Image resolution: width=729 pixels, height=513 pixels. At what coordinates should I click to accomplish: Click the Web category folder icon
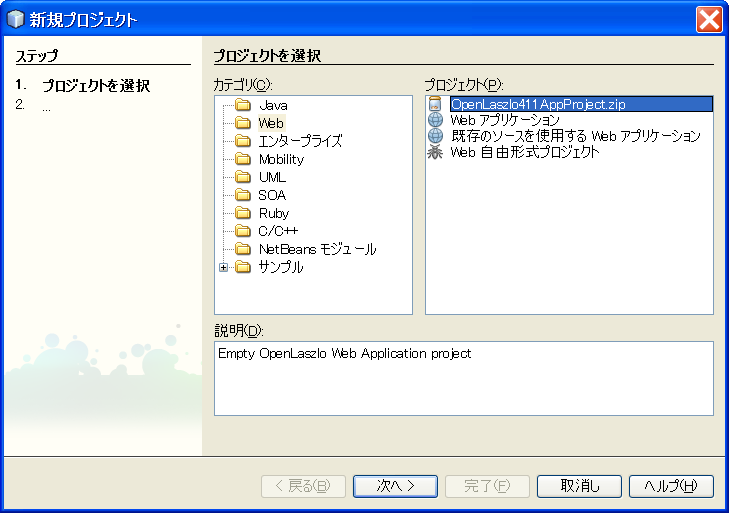(243, 123)
